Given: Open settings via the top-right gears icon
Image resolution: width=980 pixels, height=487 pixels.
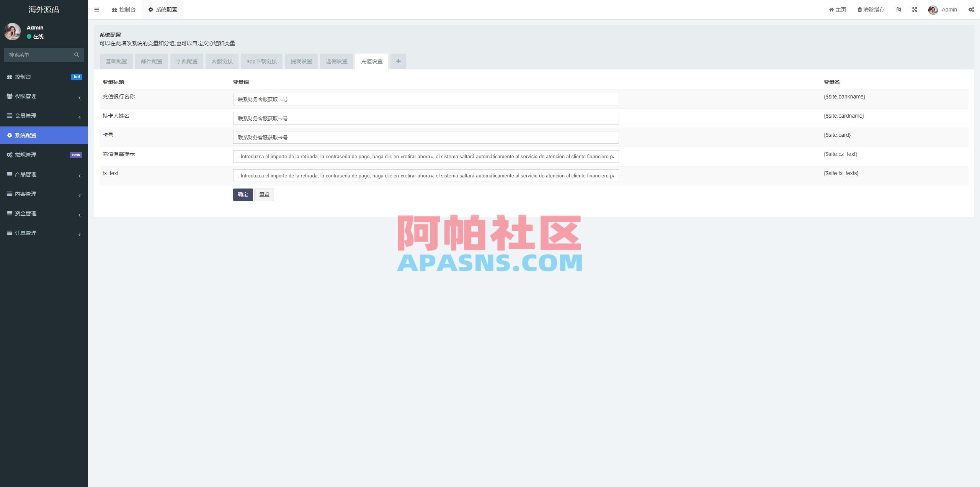Looking at the screenshot, I should tap(972, 9).
